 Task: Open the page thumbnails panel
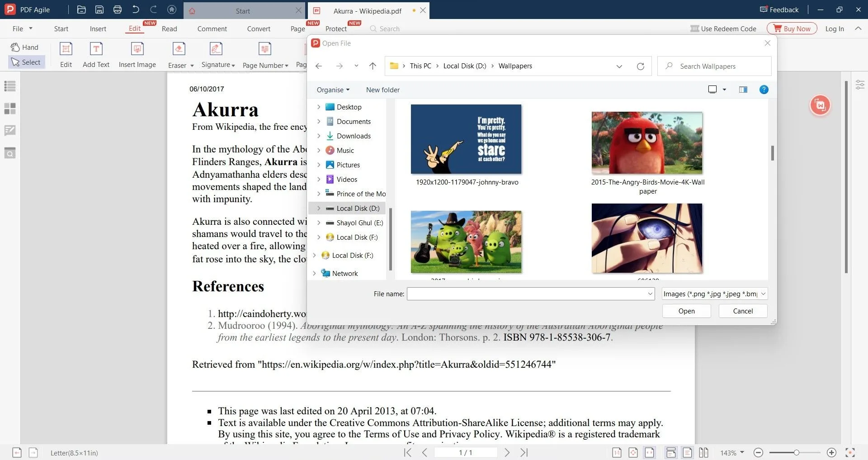point(9,109)
